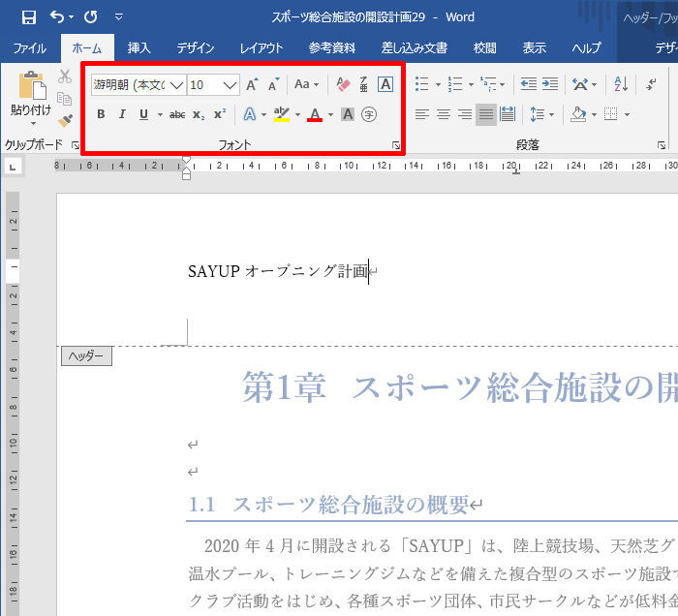The height and width of the screenshot is (616, 678).
Task: Cut the selection with the scissors icon
Action: point(65,77)
